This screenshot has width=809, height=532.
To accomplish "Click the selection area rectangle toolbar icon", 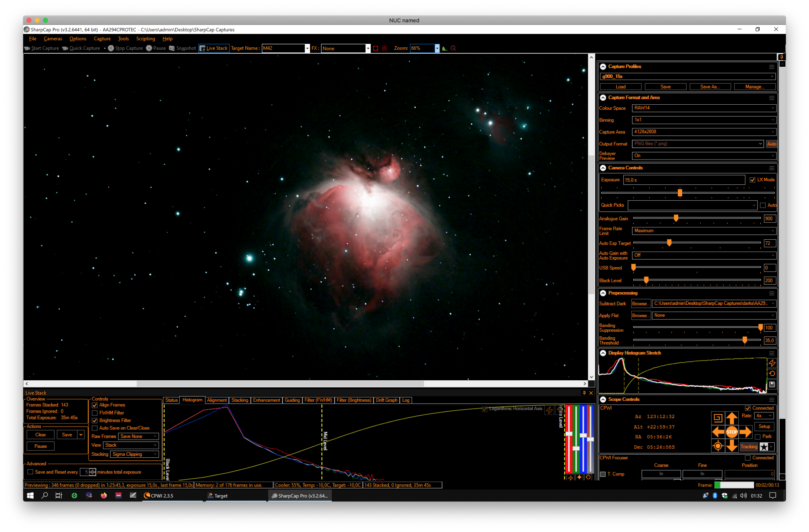I will click(376, 48).
